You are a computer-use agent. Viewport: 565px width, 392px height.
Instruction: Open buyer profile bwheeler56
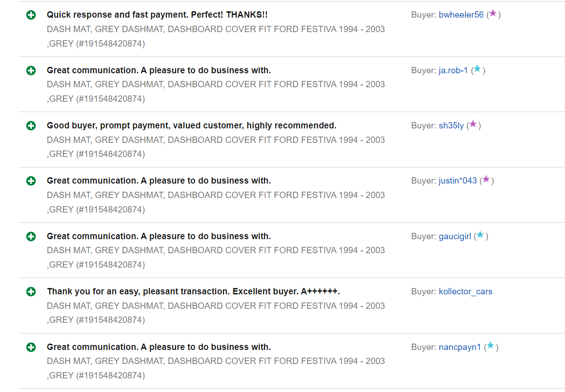pyautogui.click(x=461, y=15)
